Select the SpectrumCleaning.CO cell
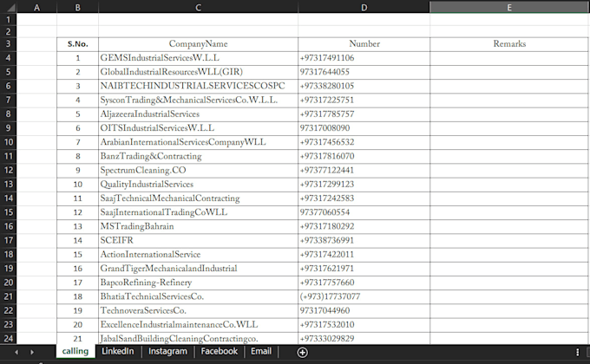The height and width of the screenshot is (364, 590). coord(198,171)
